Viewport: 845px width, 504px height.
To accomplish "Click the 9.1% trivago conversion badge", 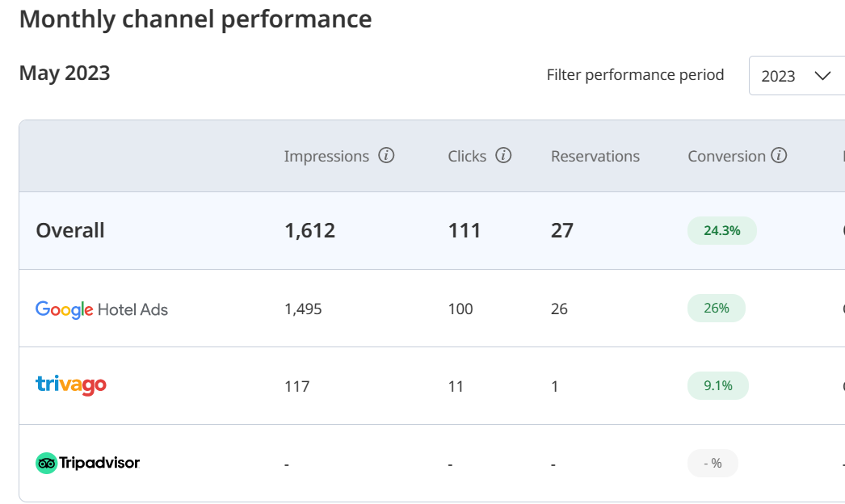I will (x=717, y=385).
